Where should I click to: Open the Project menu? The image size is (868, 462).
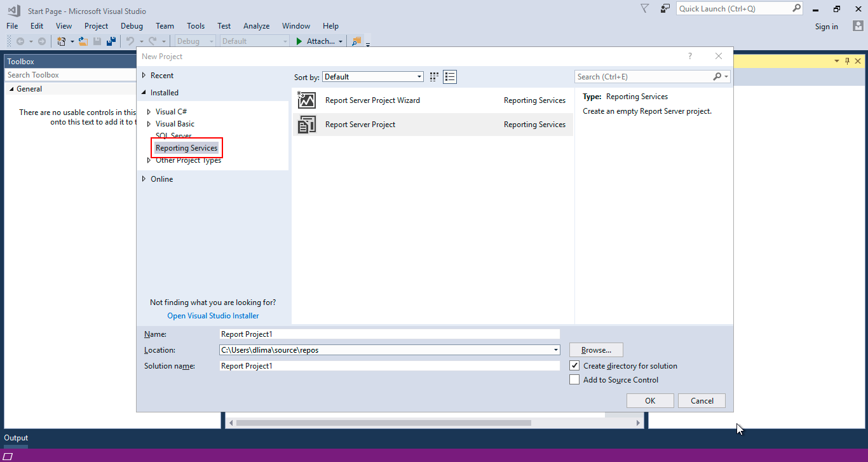pos(96,26)
